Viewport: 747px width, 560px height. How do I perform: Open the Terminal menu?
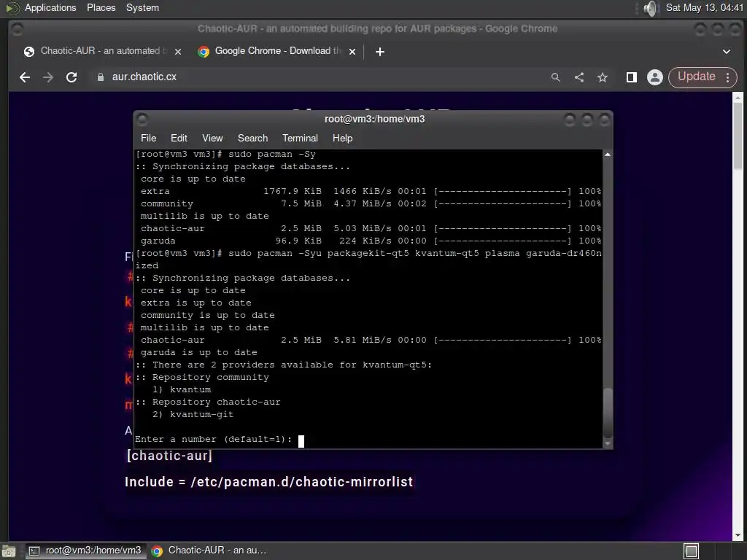click(x=300, y=138)
